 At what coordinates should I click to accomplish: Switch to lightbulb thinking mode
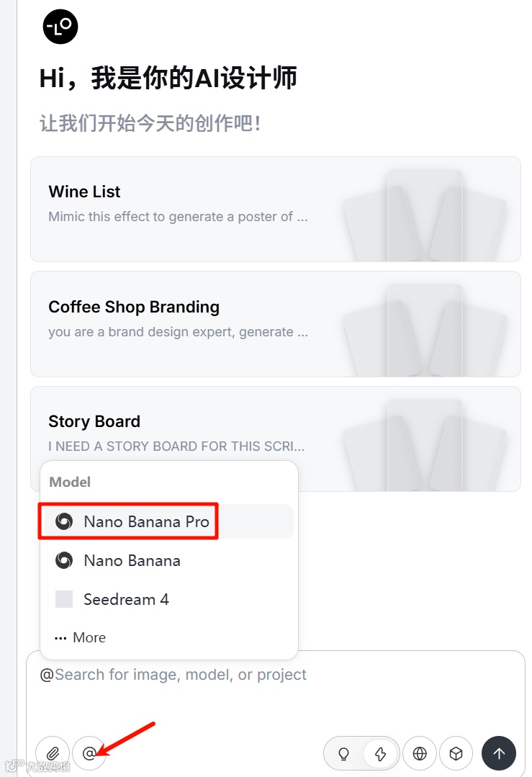coord(344,753)
